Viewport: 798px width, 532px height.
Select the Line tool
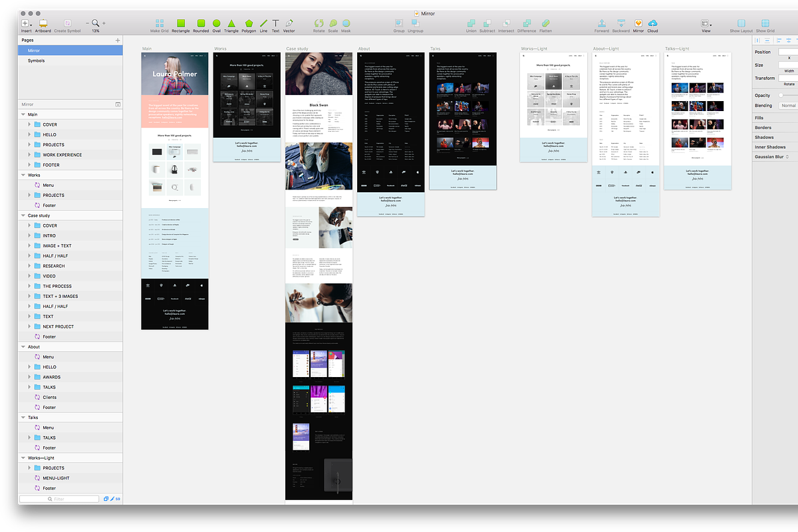point(263,23)
